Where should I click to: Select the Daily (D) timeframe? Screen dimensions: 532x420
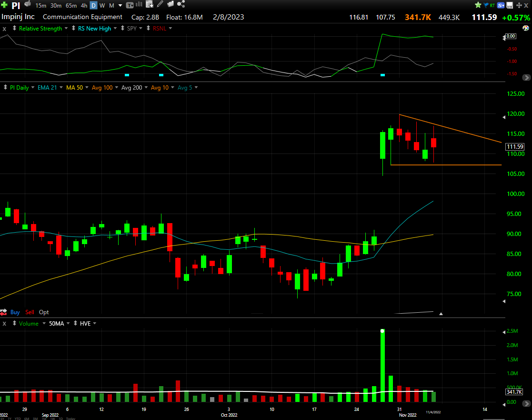(x=94, y=5)
